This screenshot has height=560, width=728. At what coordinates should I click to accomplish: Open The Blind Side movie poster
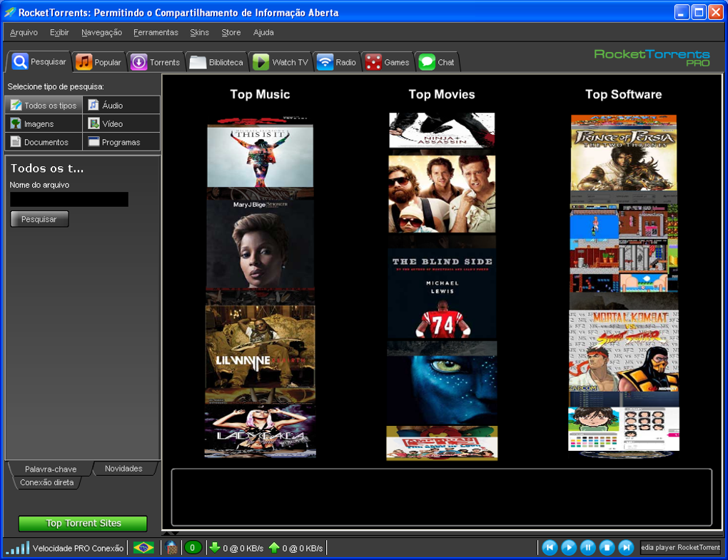(442, 293)
